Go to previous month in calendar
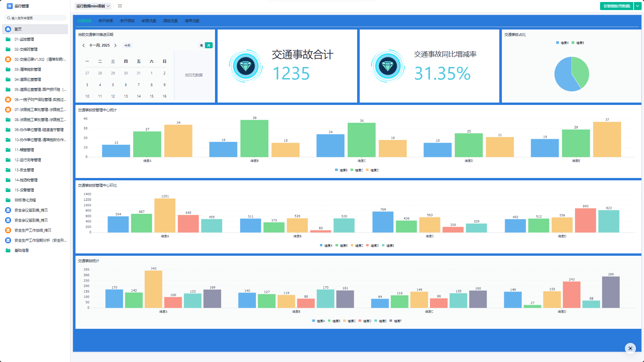This screenshot has width=644, height=362. click(84, 45)
